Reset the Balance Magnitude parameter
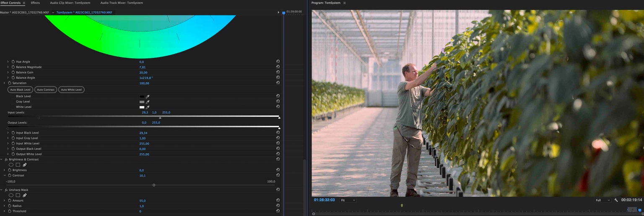The height and width of the screenshot is (216, 644). [278, 67]
